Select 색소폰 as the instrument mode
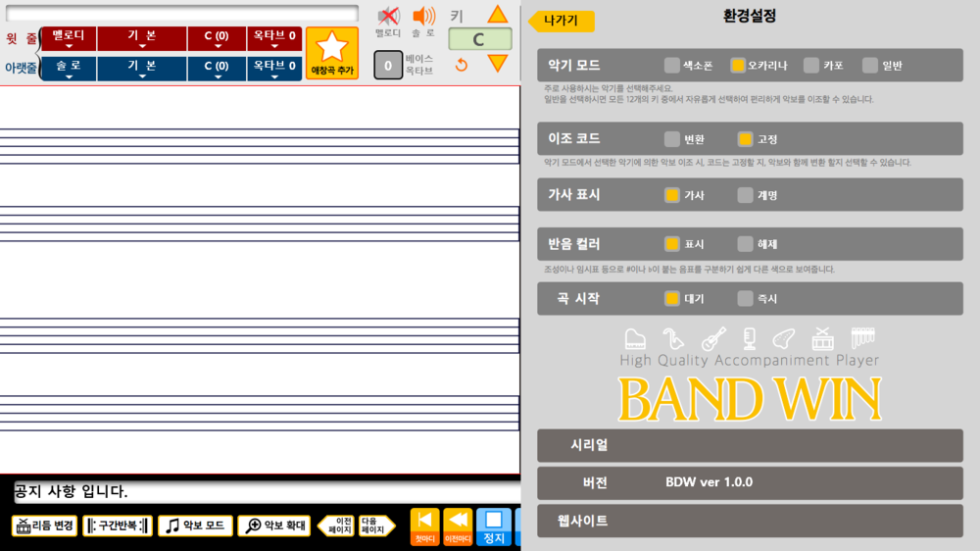The width and height of the screenshot is (980, 551). tap(671, 66)
